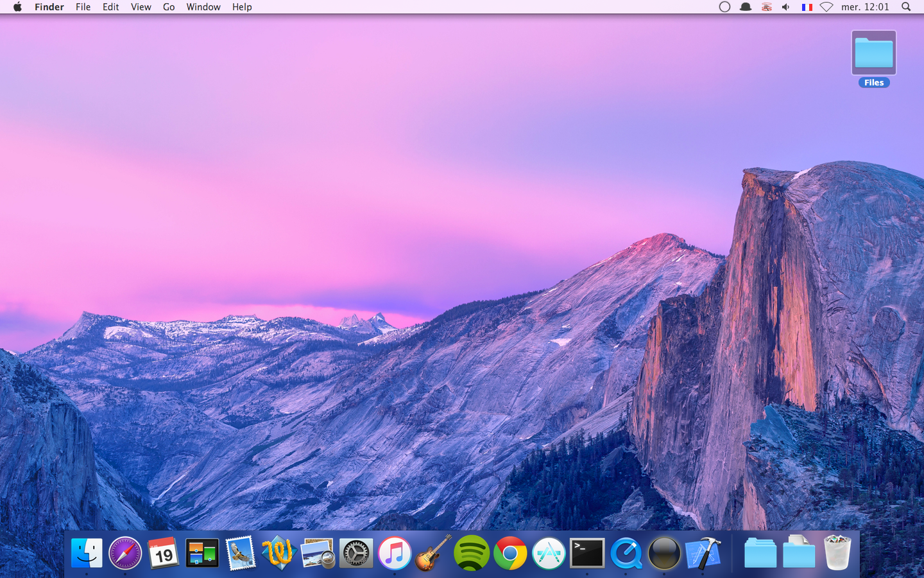This screenshot has height=578, width=924.
Task: Open the Terminal app in the Dock
Action: pyautogui.click(x=587, y=553)
